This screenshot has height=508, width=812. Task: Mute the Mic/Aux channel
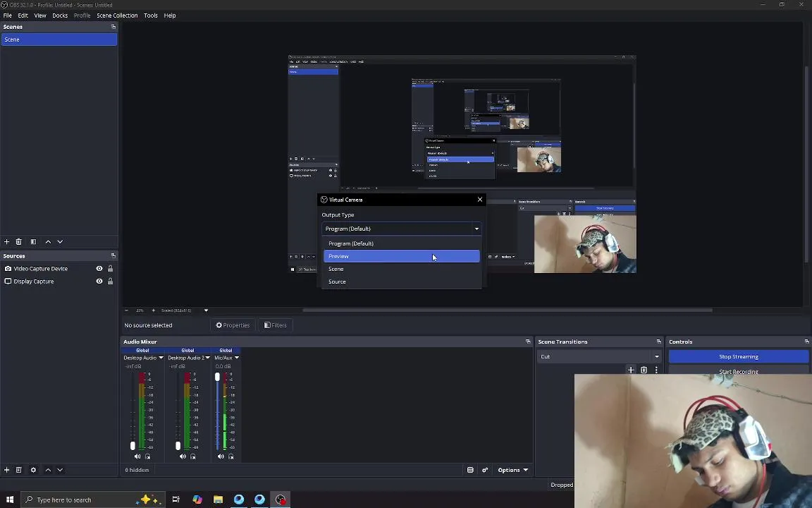coord(221,456)
